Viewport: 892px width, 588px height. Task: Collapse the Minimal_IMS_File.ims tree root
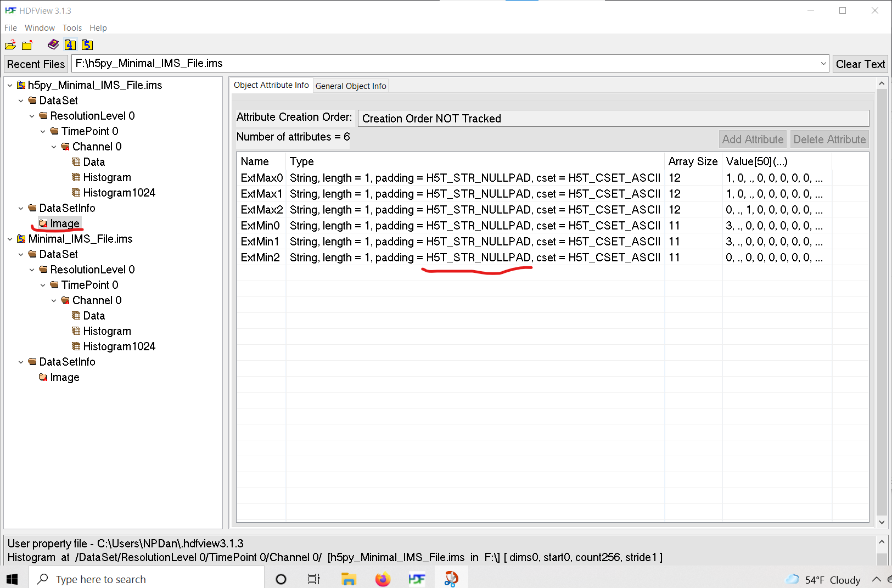click(10, 239)
